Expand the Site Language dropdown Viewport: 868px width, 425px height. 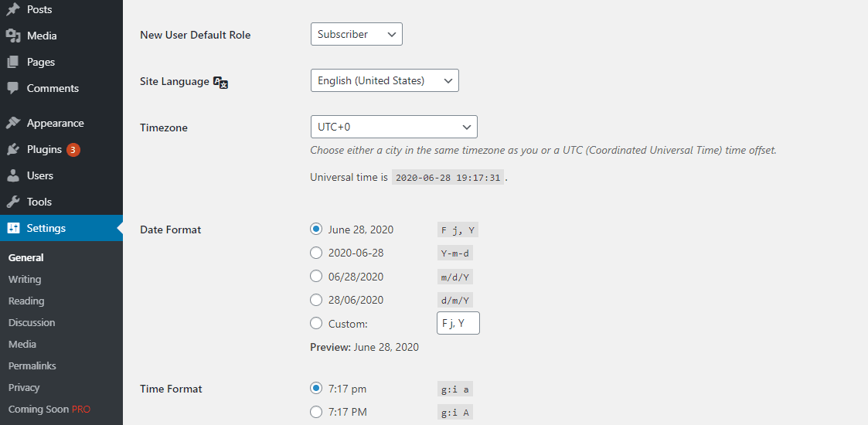tap(384, 80)
